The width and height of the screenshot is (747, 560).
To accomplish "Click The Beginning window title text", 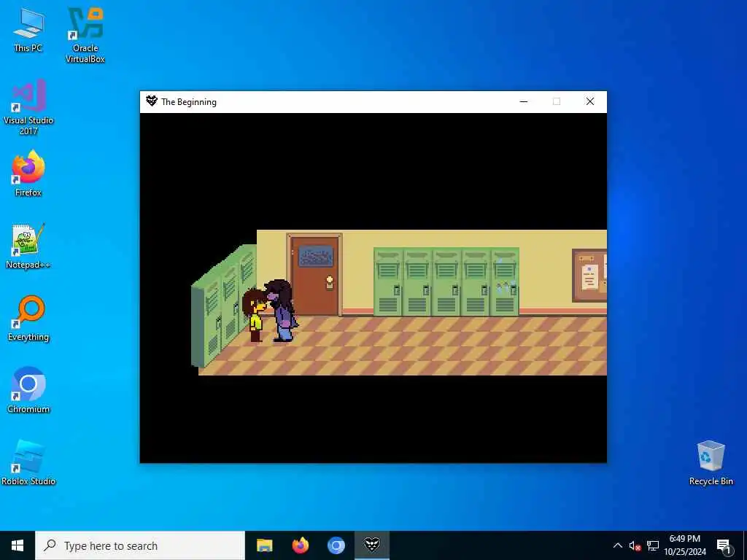I will click(189, 102).
